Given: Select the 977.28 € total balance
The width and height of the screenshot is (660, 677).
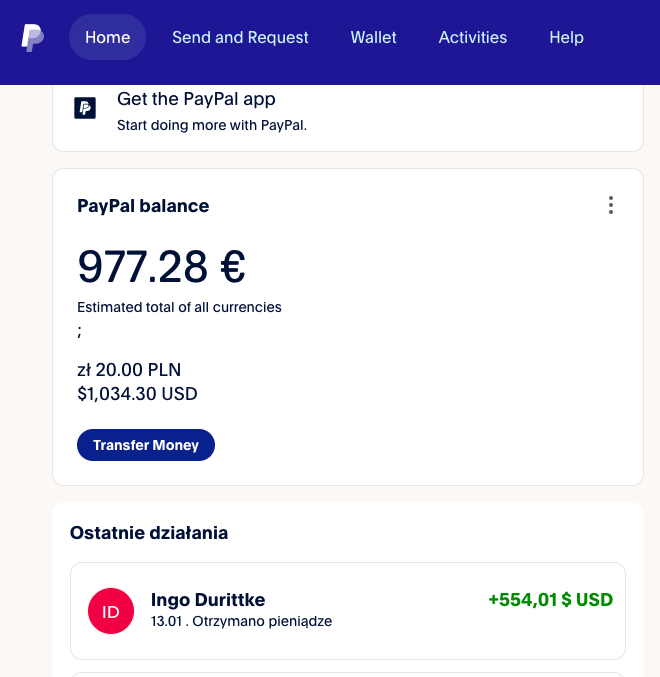Looking at the screenshot, I should [161, 266].
